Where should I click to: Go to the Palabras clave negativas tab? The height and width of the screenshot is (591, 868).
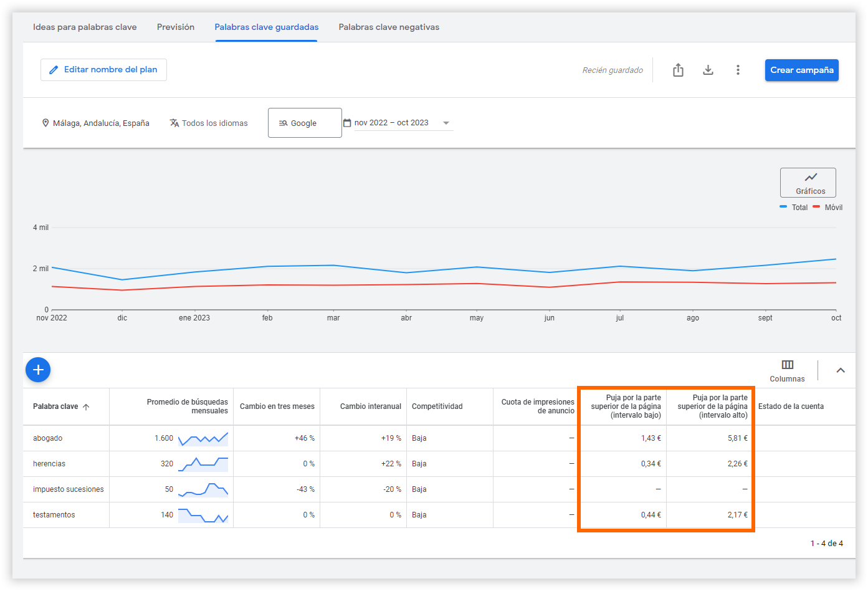click(x=389, y=27)
